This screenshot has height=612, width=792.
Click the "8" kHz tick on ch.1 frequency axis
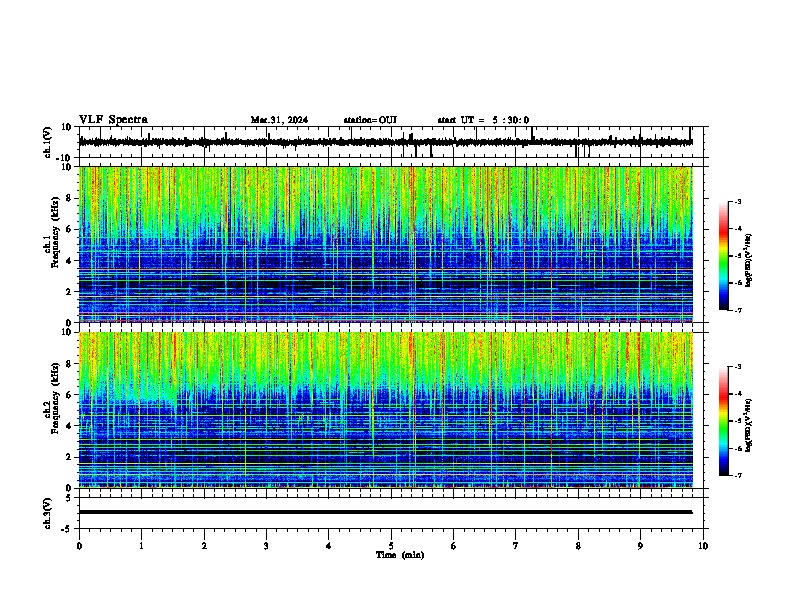[x=69, y=198]
